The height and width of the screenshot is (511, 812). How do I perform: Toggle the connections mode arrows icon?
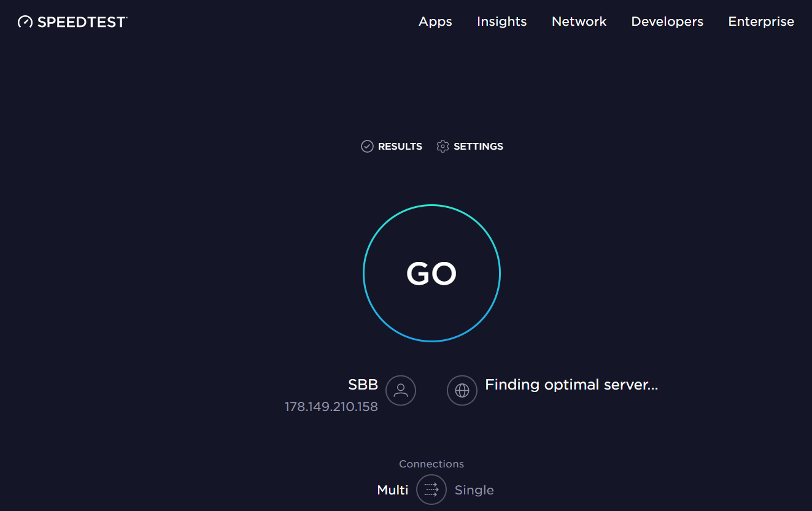(431, 490)
